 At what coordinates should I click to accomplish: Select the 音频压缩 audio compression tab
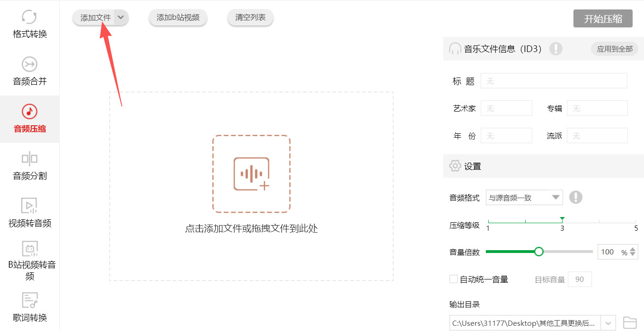(x=30, y=119)
